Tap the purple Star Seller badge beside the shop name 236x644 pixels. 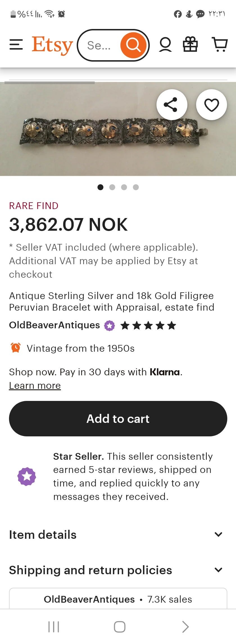(109, 326)
